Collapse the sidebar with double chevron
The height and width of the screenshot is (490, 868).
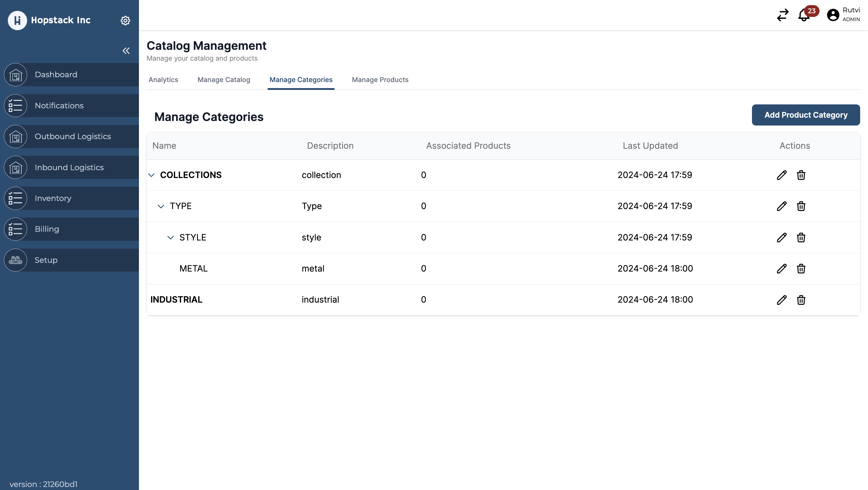point(126,51)
